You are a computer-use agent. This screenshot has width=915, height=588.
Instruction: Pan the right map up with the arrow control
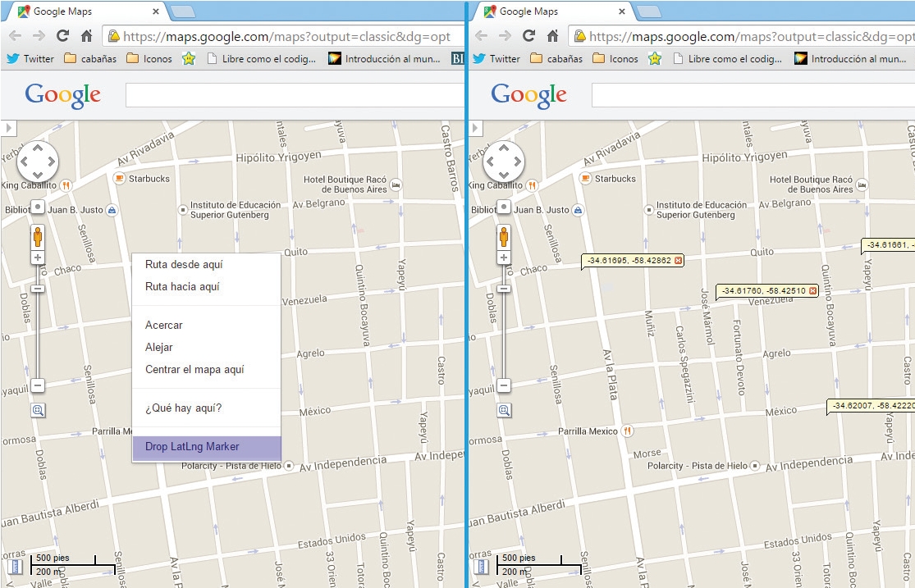pyautogui.click(x=504, y=148)
